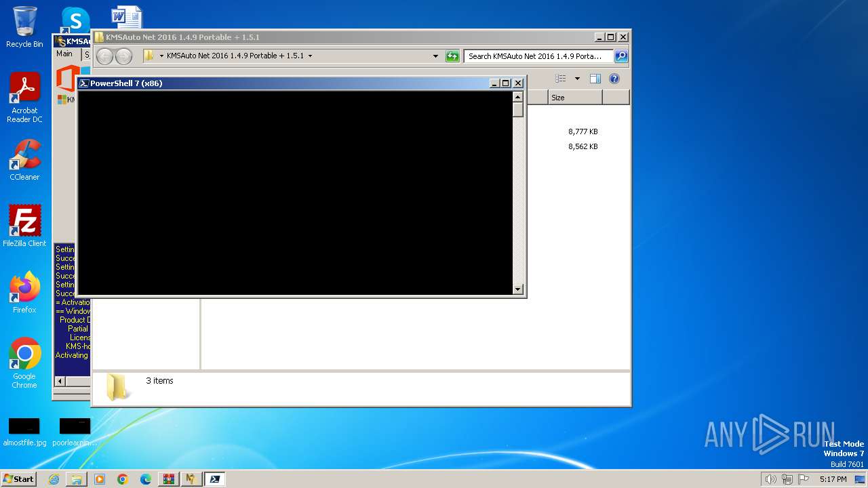Open the More view options dropdown arrow
The width and height of the screenshot is (868, 488).
coord(577,79)
